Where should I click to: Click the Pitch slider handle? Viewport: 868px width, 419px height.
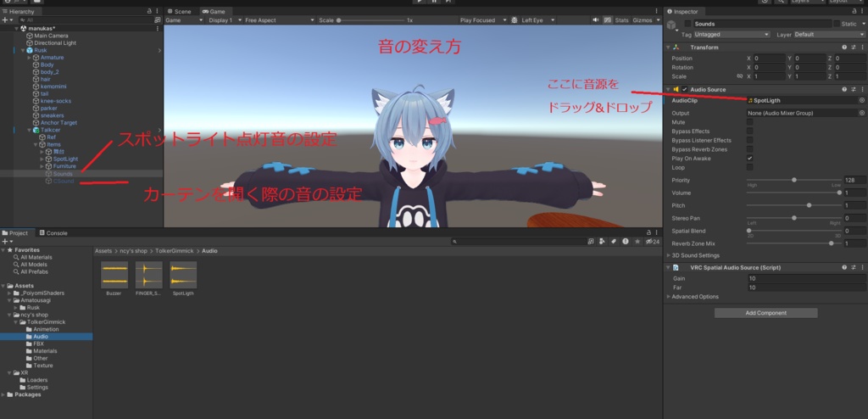[x=809, y=205]
